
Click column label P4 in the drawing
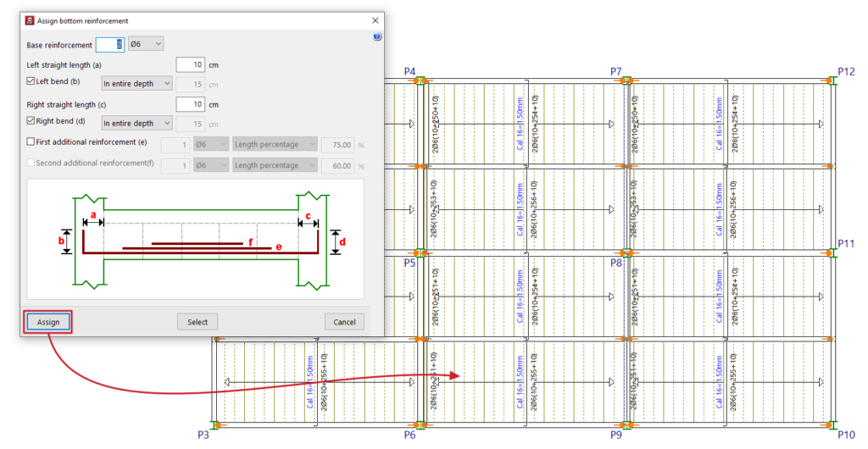[x=409, y=71]
